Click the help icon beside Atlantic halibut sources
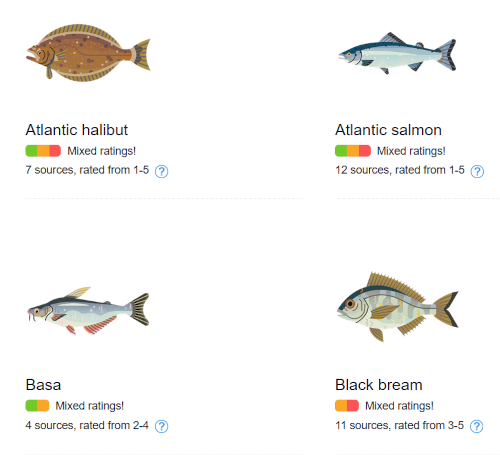The image size is (500, 463). click(x=162, y=171)
